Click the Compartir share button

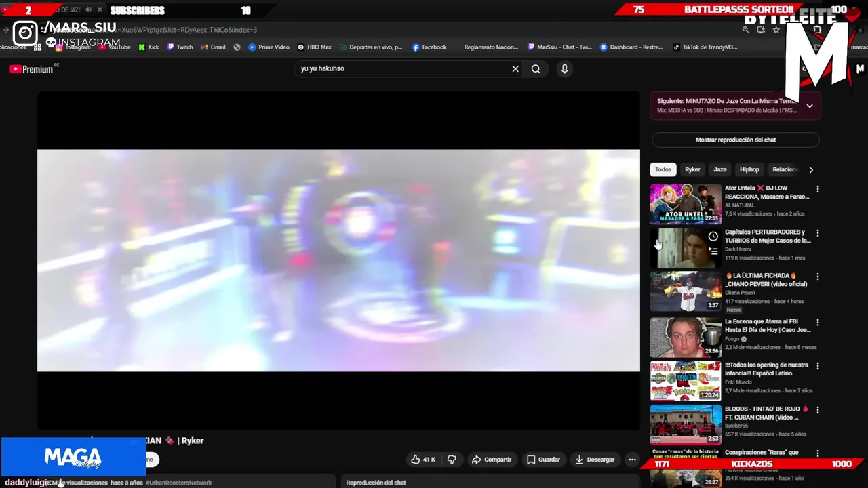(492, 460)
